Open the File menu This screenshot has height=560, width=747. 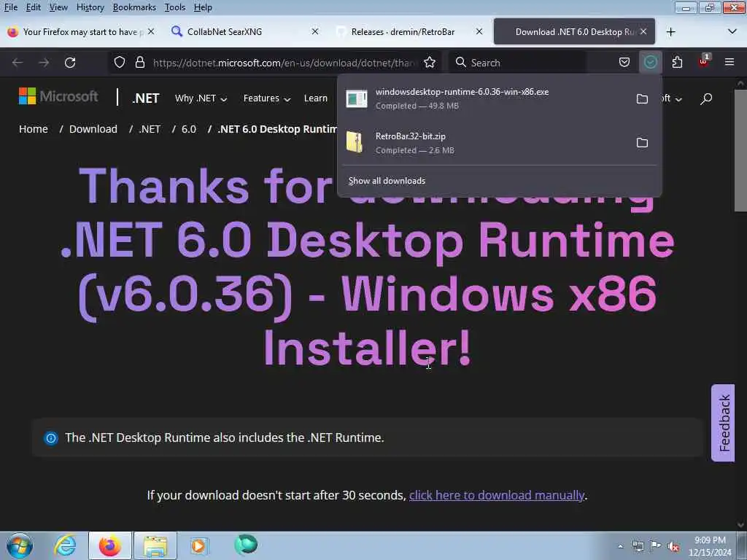click(10, 7)
